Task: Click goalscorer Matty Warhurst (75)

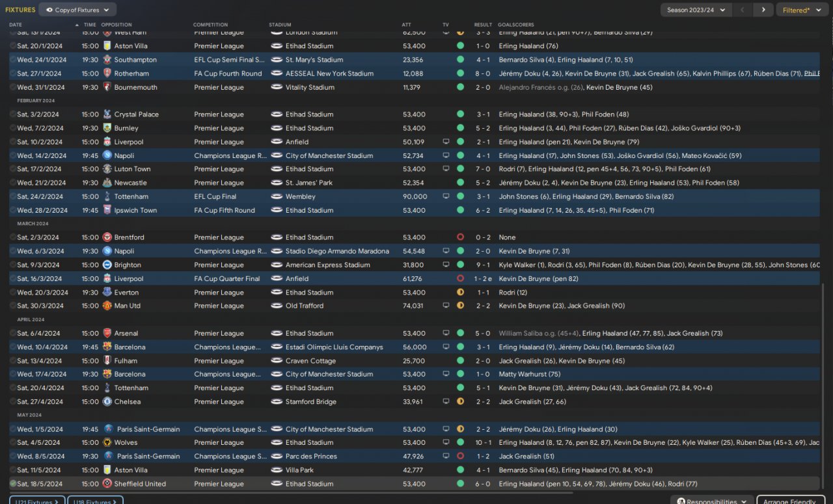Action: (530, 374)
